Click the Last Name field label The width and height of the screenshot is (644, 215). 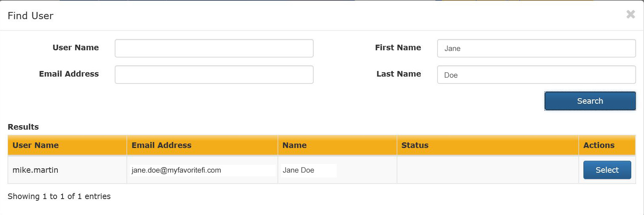(399, 74)
